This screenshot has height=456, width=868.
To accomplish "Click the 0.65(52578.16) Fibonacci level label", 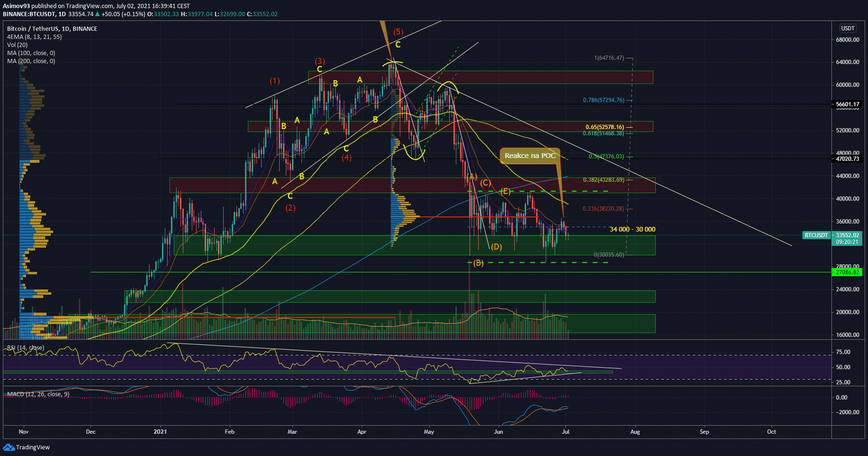I will point(604,127).
